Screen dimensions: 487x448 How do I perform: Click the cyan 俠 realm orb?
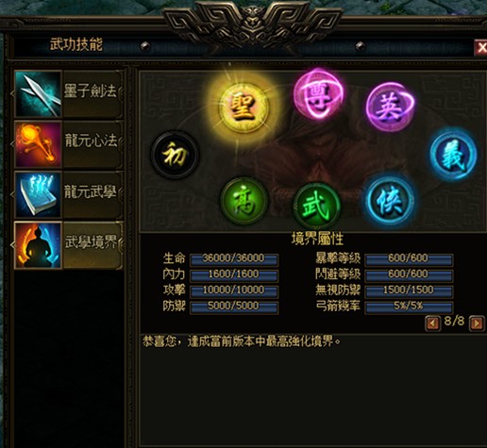tap(391, 202)
